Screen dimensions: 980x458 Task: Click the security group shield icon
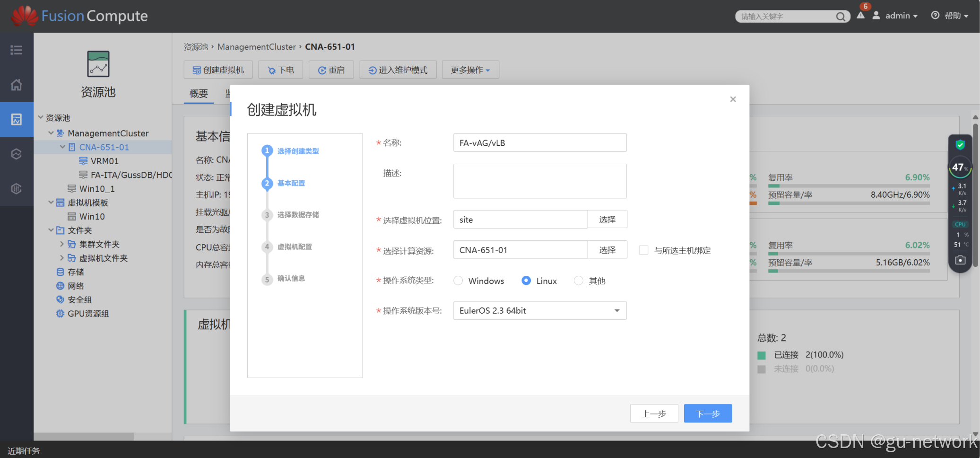pyautogui.click(x=60, y=299)
